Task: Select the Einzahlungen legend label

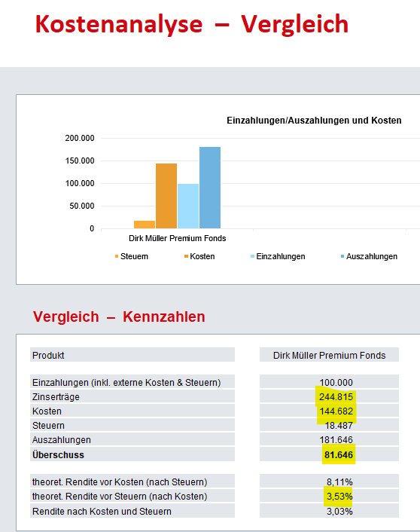Action: [281, 256]
